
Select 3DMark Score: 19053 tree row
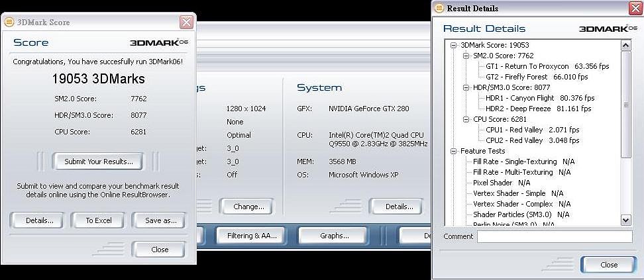coord(494,45)
